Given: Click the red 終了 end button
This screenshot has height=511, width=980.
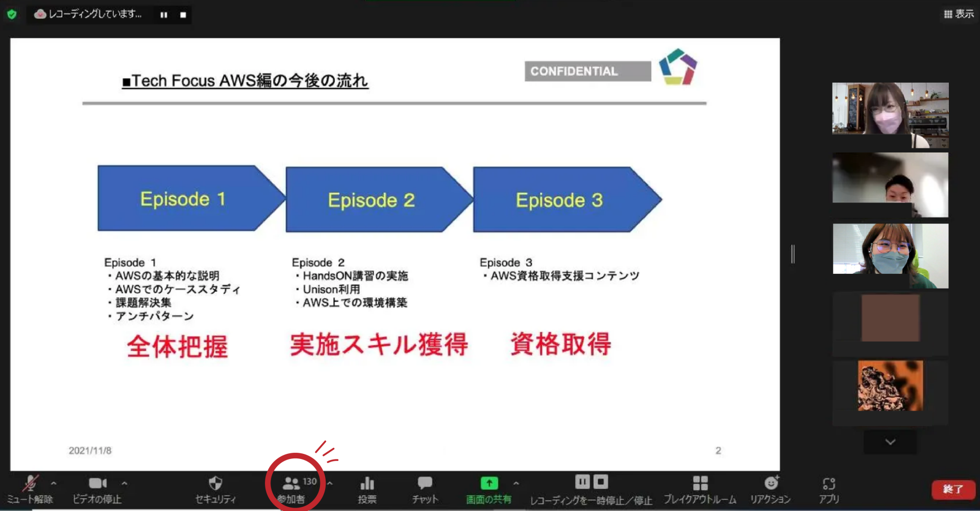Looking at the screenshot, I should (953, 490).
